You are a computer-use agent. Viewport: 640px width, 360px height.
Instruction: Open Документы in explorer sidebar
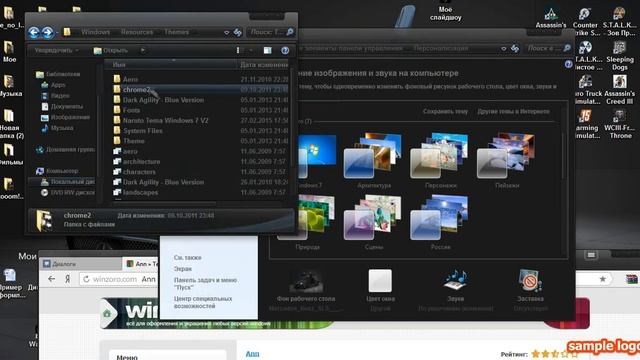[x=62, y=107]
